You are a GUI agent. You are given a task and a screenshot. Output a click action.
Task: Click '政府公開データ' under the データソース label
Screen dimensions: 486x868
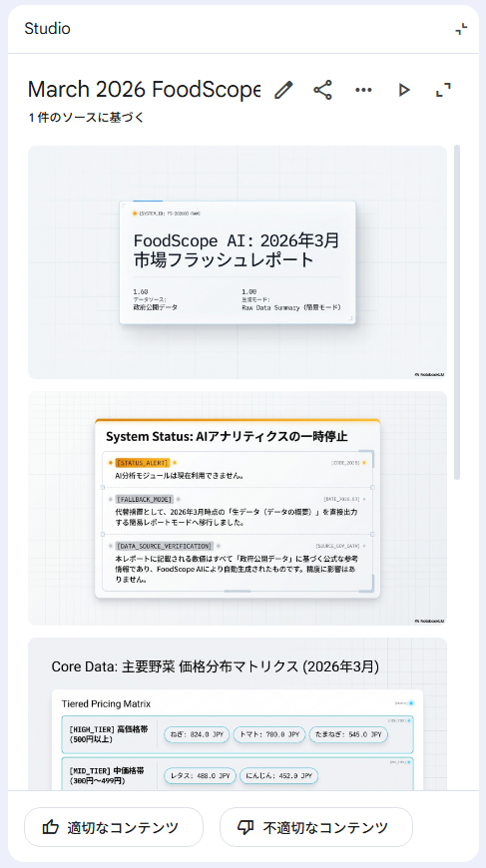[x=156, y=307]
